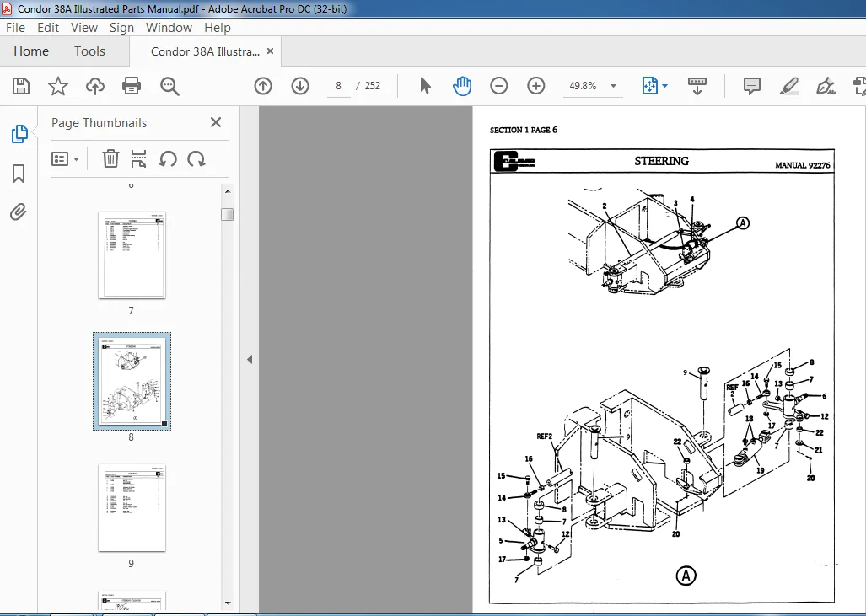The height and width of the screenshot is (616, 866).
Task: Add document to starred favorites
Action: [x=58, y=86]
